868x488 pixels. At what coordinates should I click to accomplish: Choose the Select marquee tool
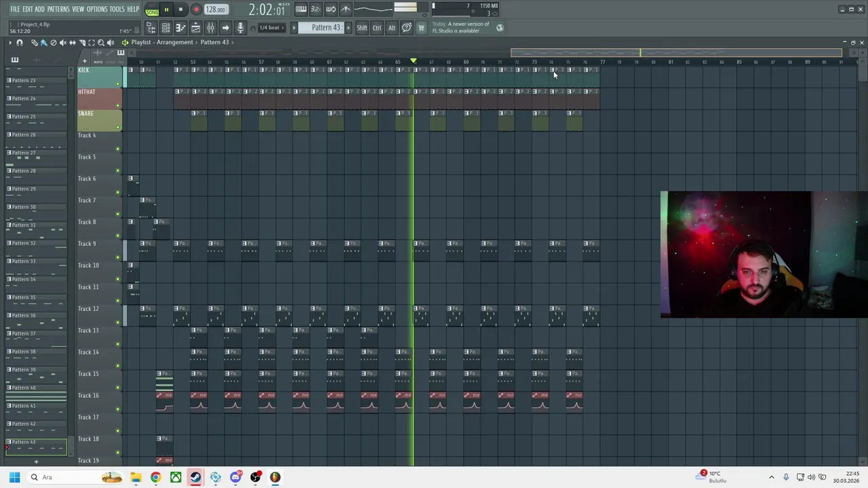pos(92,43)
